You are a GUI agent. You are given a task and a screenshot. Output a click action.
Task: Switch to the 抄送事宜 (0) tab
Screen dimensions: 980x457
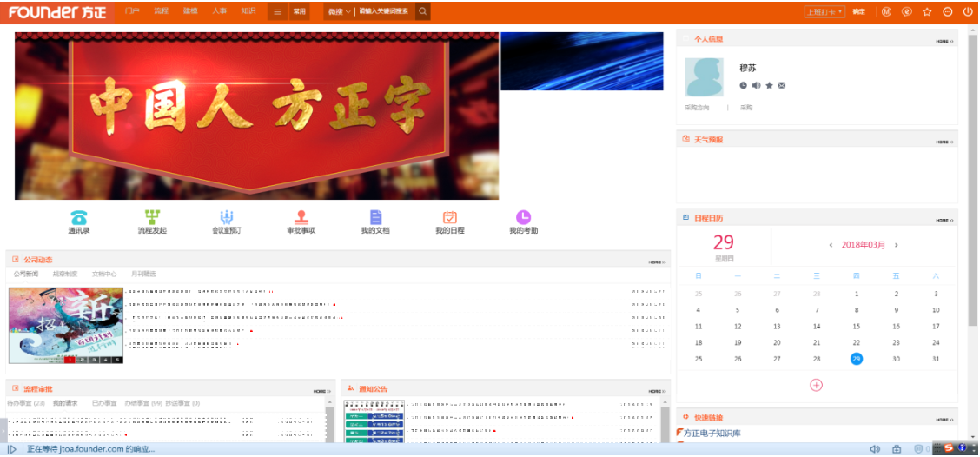point(182,403)
